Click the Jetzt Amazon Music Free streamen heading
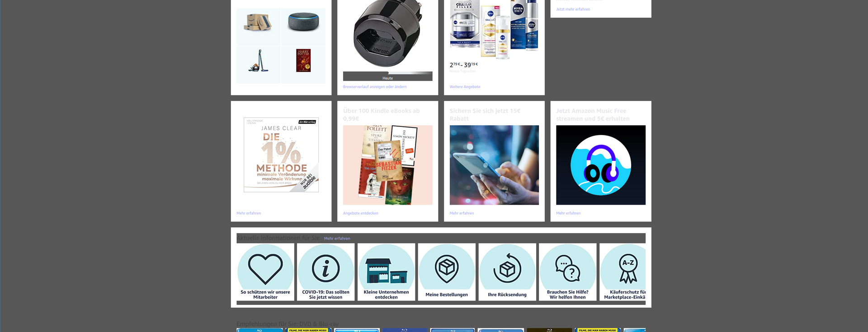Screen dimensions: 868x332 click(593, 115)
